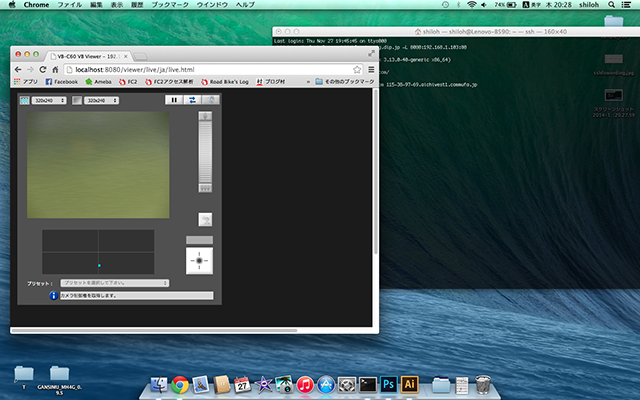Click the vertical scrollbar in Chrome
Viewport: 640px width, 400px height.
pyautogui.click(x=375, y=171)
